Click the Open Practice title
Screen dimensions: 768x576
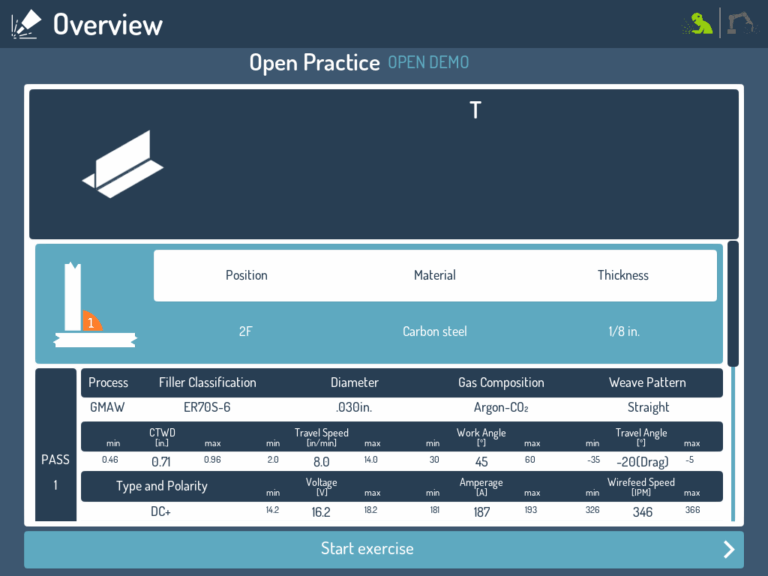click(314, 63)
